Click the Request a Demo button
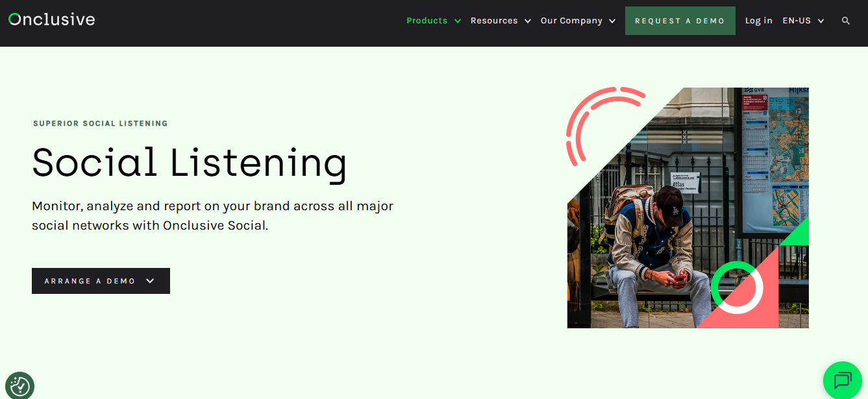Screen dimensions: 868x399 [680, 21]
